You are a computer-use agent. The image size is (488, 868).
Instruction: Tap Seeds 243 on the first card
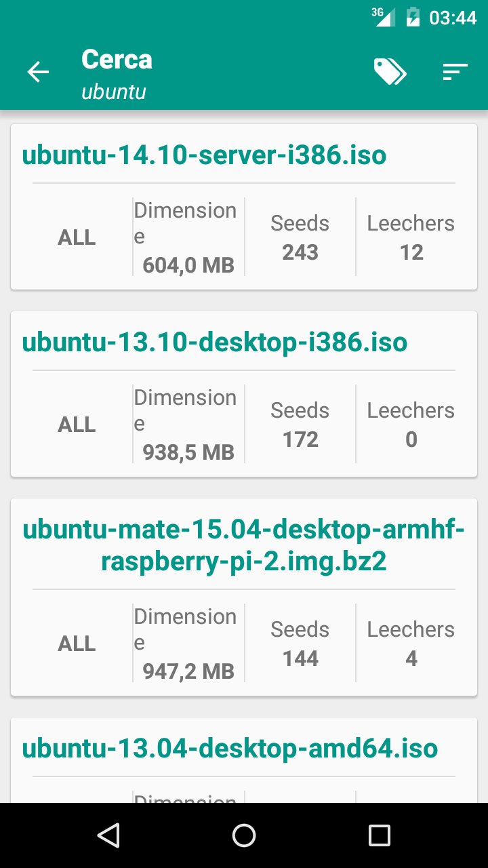[x=300, y=237]
